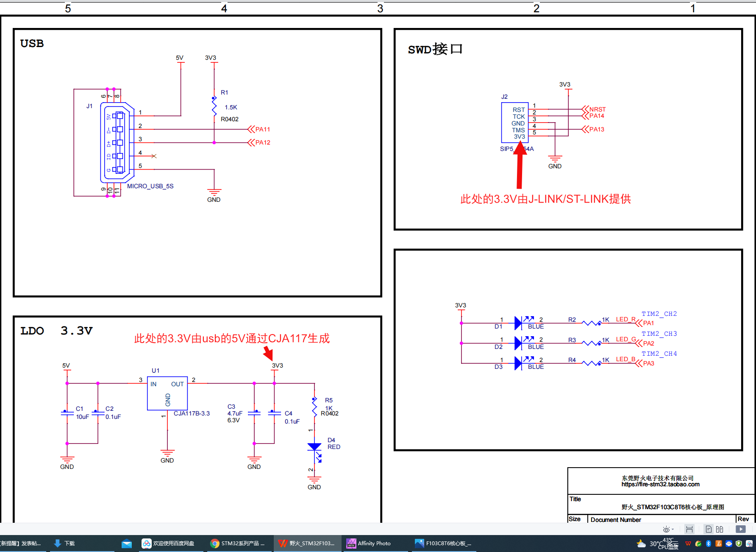Click the PA11 net label
This screenshot has width=756, height=552.
pyautogui.click(x=262, y=129)
